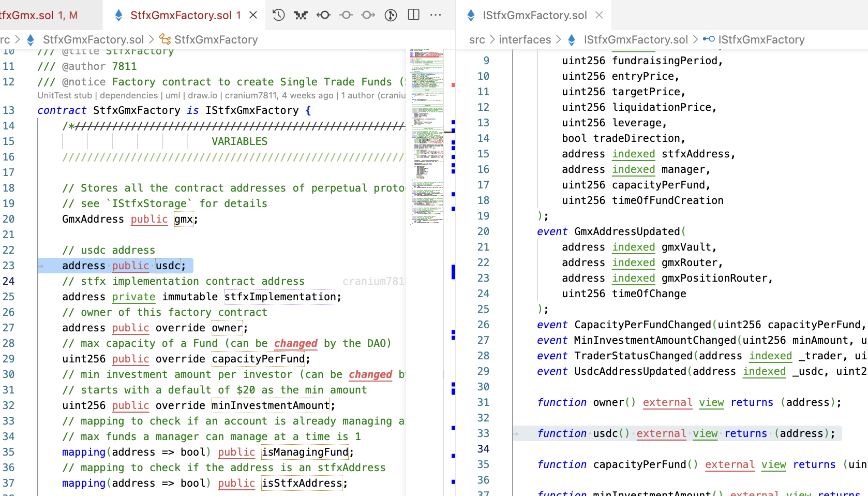Click the gmx variable on line 20
Image resolution: width=868 pixels, height=496 pixels.
pyautogui.click(x=184, y=219)
